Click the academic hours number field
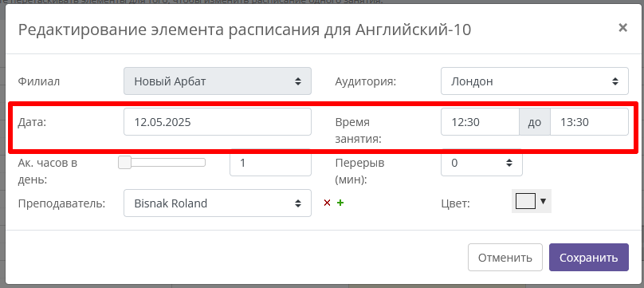Viewport: 644px width, 288px height. point(270,163)
